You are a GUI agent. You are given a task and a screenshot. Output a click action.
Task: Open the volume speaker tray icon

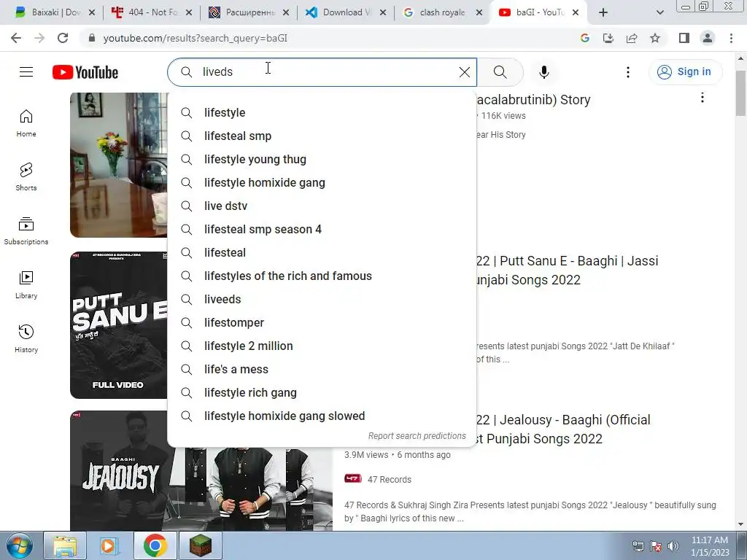point(673,546)
